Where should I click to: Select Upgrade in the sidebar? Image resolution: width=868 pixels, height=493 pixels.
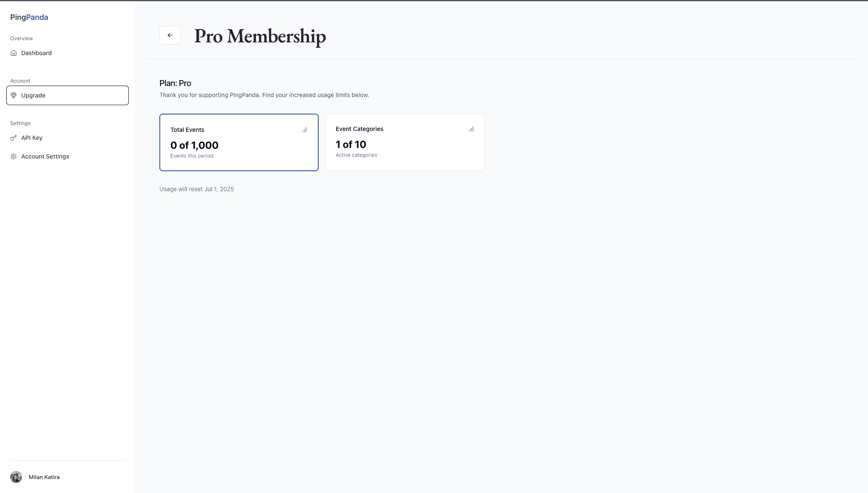67,95
